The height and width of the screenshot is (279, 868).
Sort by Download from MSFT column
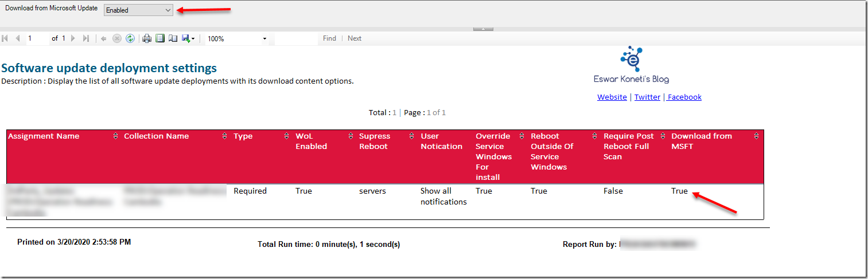click(756, 136)
